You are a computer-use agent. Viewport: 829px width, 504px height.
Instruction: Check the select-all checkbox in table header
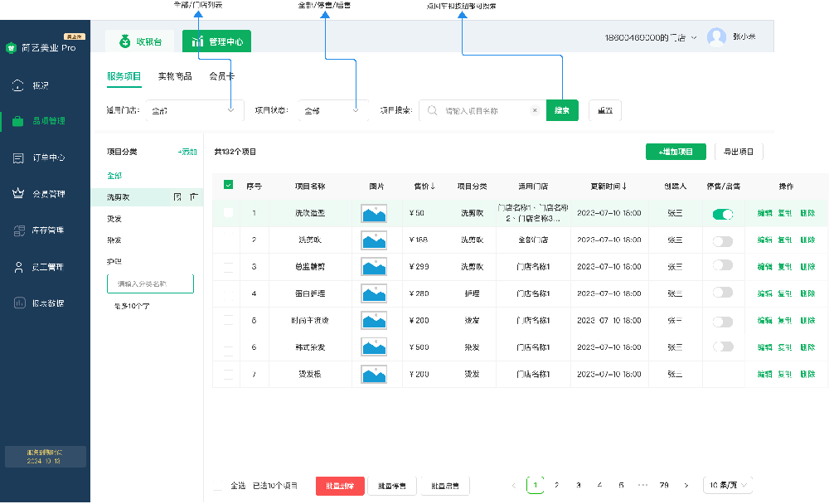pyautogui.click(x=229, y=186)
